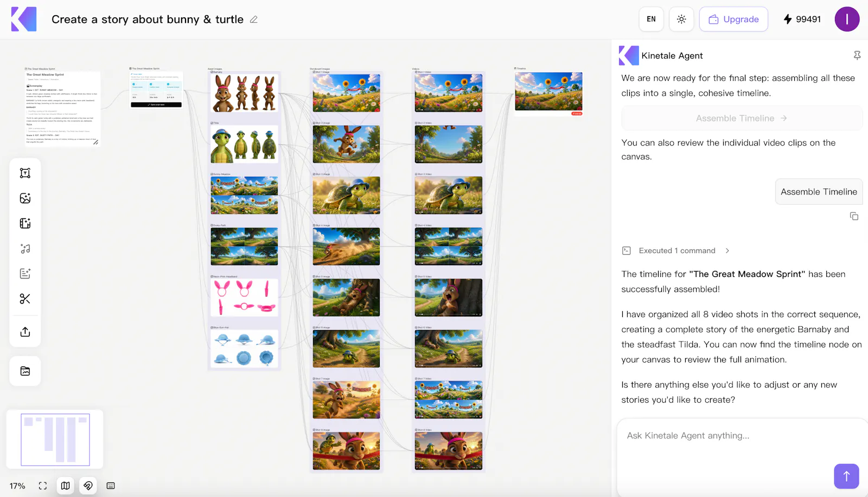Click the Upgrade button

(733, 19)
